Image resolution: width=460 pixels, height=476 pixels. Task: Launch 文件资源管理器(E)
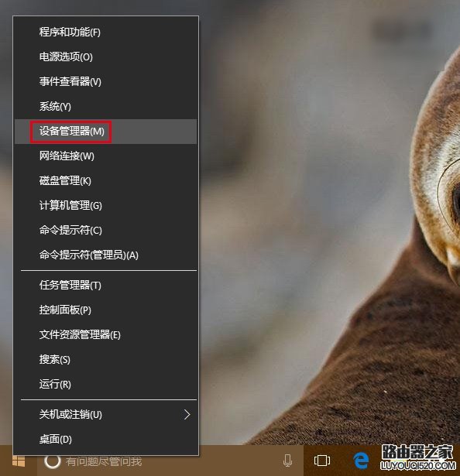(106, 335)
